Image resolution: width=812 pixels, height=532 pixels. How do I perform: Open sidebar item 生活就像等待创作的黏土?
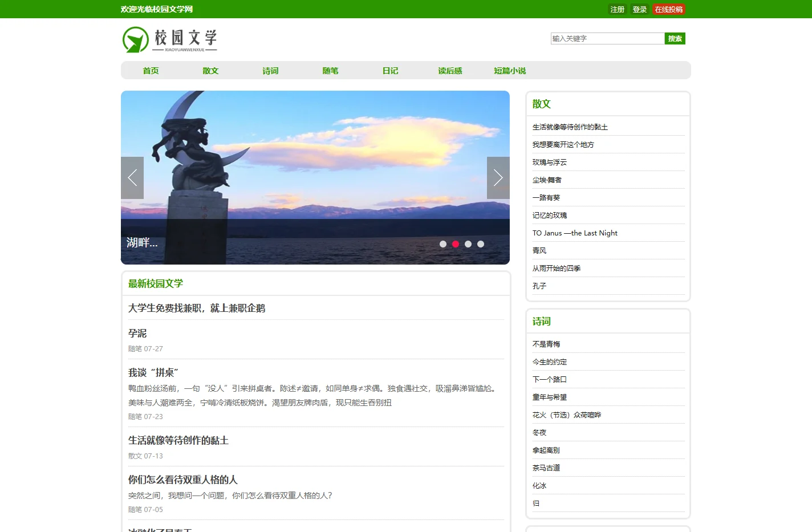tap(570, 127)
